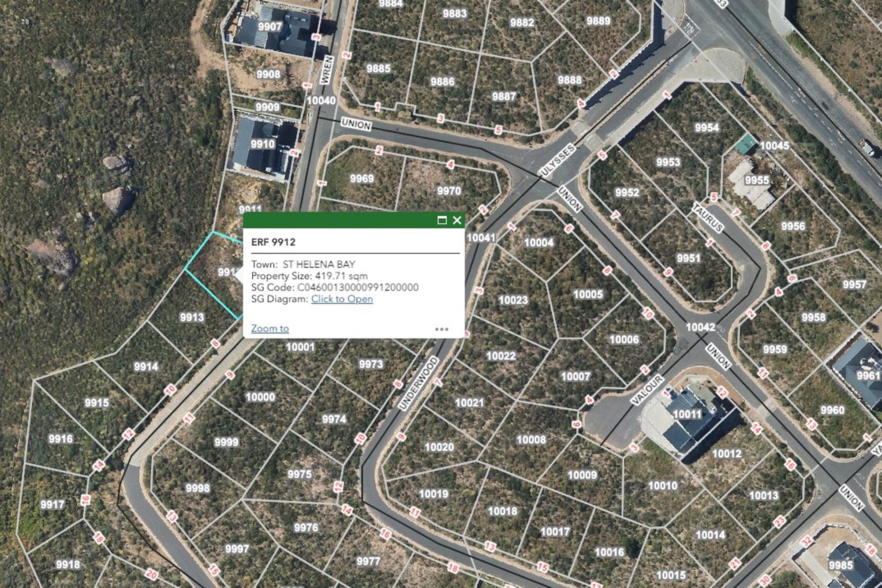The width and height of the screenshot is (882, 588).
Task: Maximize the ERF 9912 popup window
Action: point(442,220)
